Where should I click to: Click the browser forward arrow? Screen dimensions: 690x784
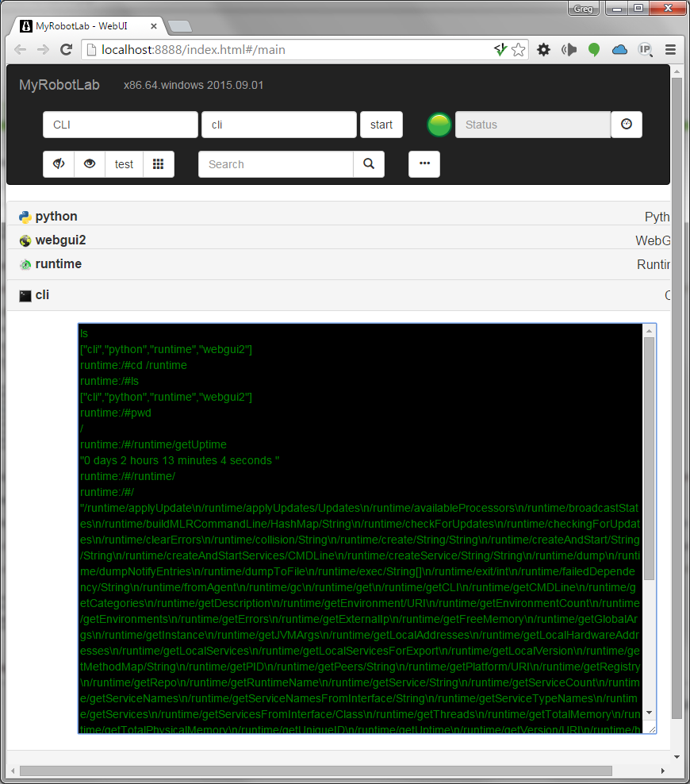(x=44, y=49)
